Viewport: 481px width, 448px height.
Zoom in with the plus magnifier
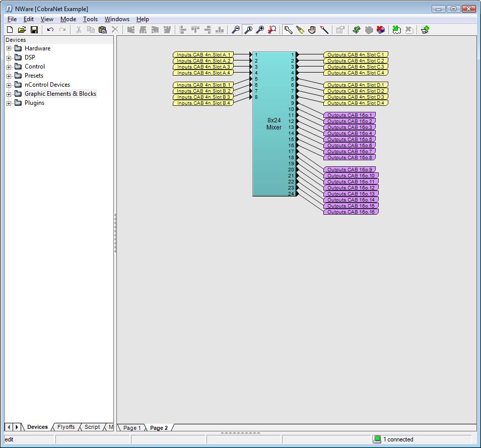(260, 30)
